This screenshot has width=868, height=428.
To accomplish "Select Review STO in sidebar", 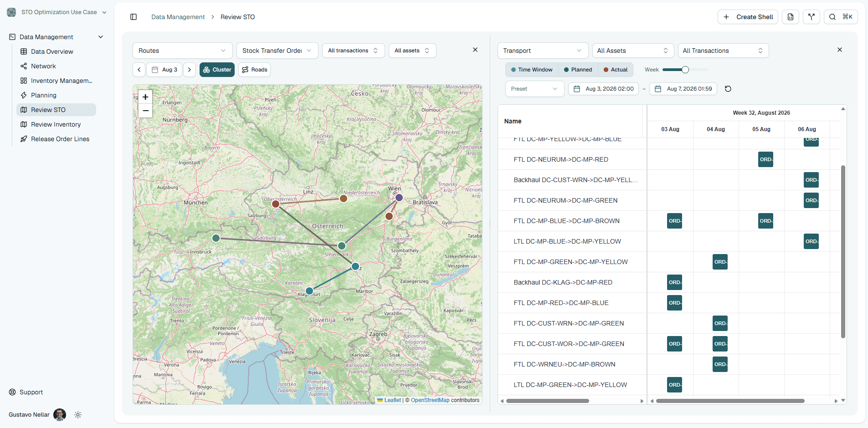I will click(56, 110).
